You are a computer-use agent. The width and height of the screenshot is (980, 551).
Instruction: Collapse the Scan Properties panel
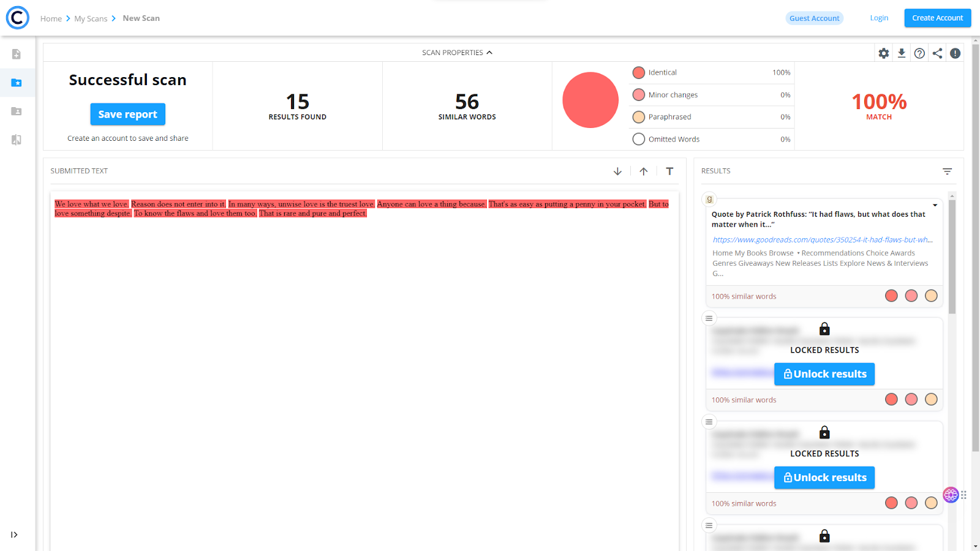(457, 53)
